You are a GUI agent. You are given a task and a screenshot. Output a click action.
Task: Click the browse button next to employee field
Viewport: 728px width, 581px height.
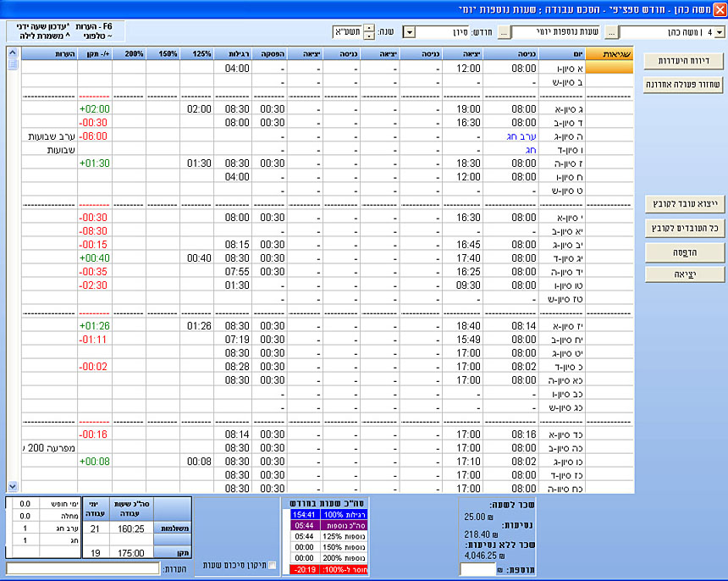click(x=611, y=32)
